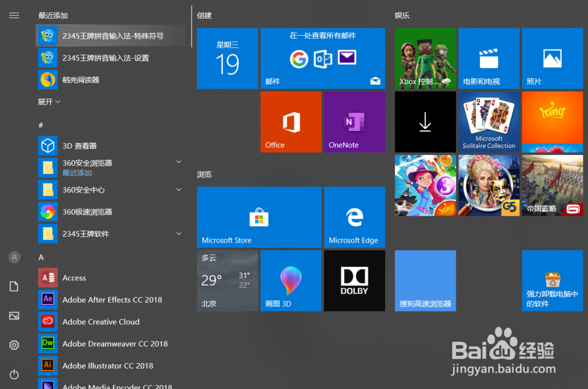Open the Settings gear in sidebar
588x389 pixels.
pos(14,345)
